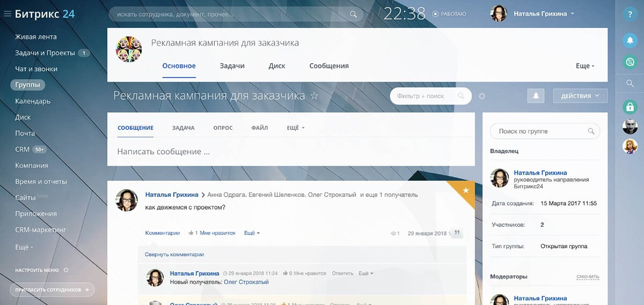Open the Действия dropdown

[x=580, y=96]
